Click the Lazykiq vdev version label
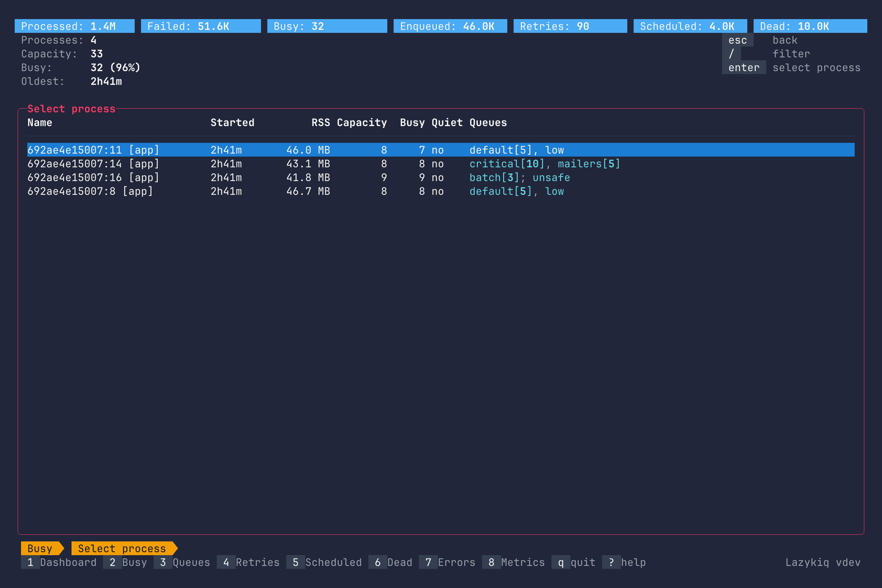This screenshot has height=588, width=882. 822,562
